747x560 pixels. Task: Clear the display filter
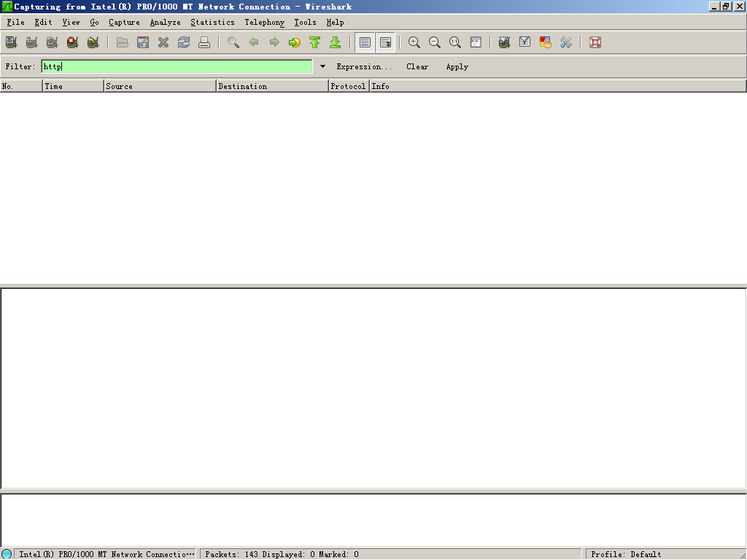[417, 66]
